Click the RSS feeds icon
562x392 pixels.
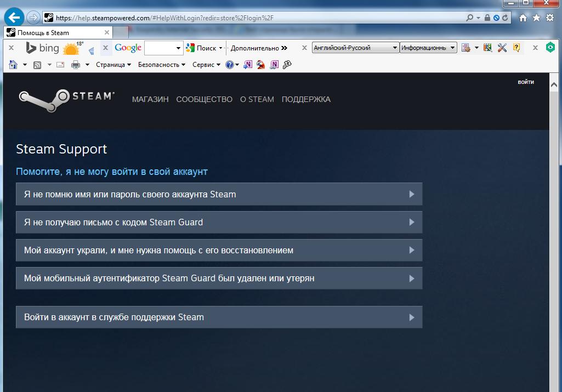[37, 65]
